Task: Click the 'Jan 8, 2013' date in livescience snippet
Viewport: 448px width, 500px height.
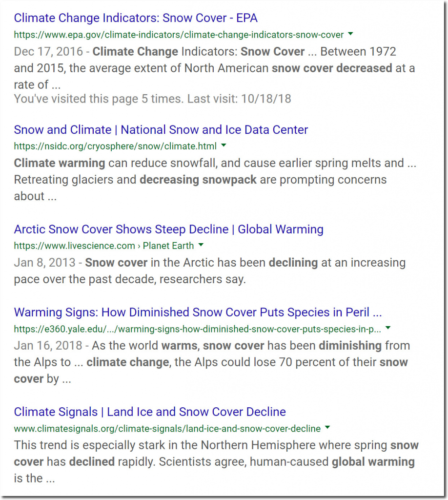Action: click(44, 263)
